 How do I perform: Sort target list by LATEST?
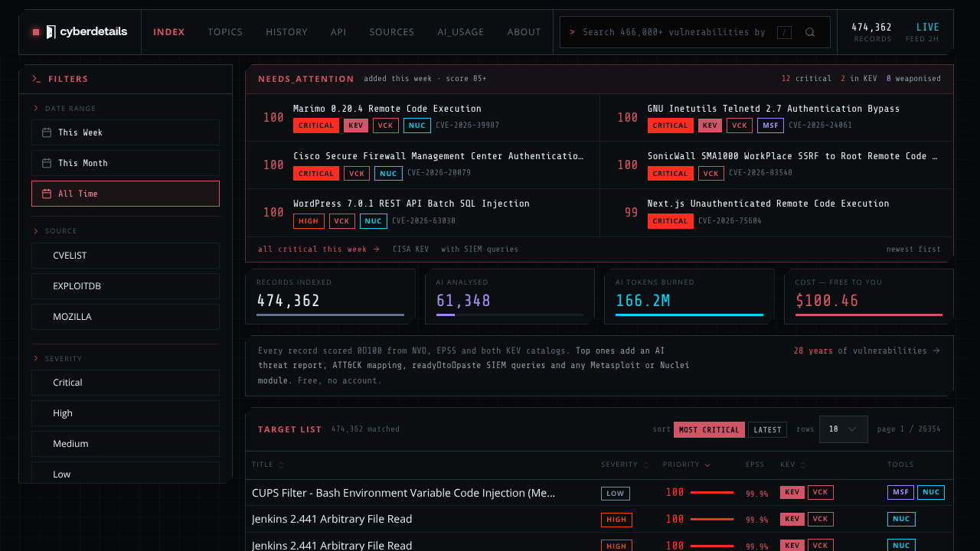(767, 430)
